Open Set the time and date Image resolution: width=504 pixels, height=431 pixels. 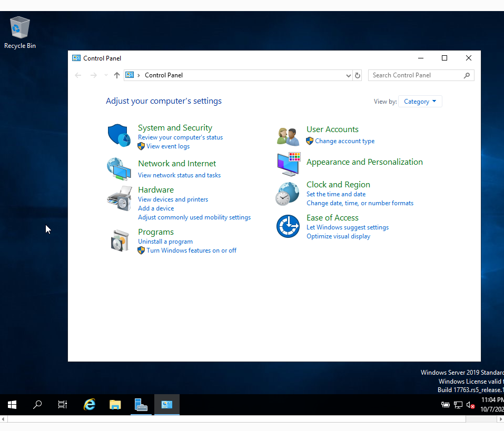coord(336,194)
